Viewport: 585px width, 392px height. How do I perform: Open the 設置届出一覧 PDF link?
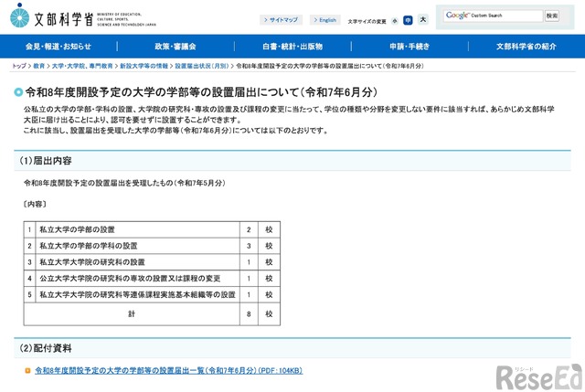pos(168,370)
